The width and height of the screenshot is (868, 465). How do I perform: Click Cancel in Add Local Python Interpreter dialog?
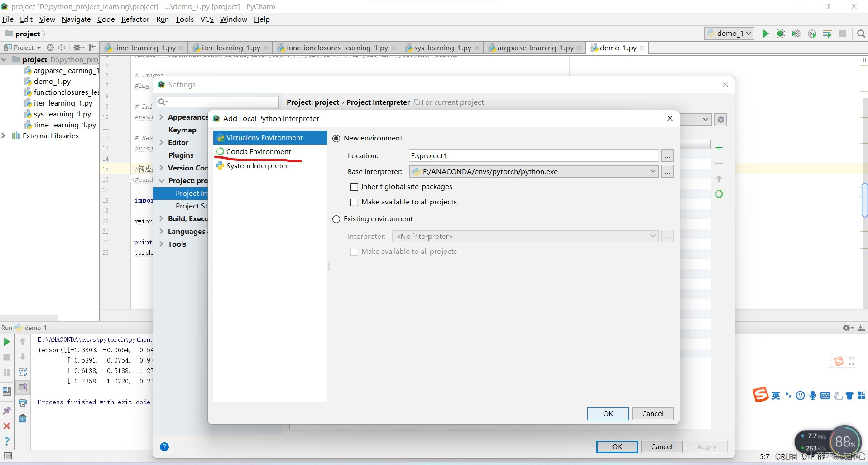point(652,413)
